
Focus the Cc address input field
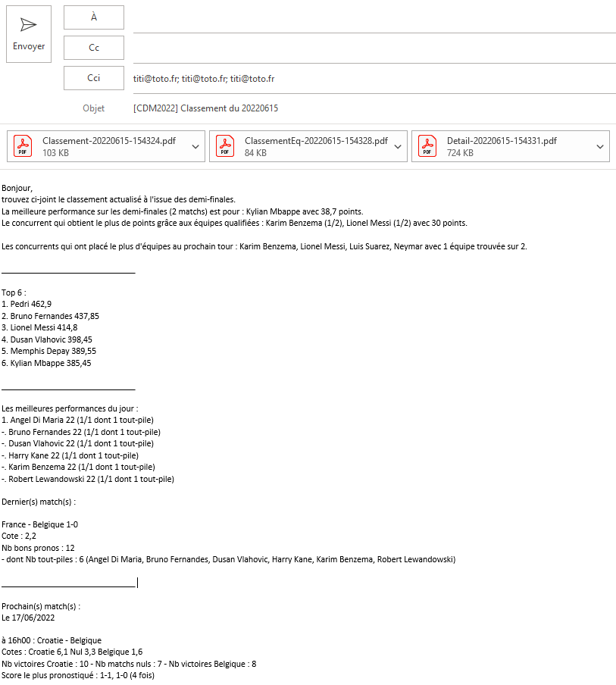tap(374, 52)
